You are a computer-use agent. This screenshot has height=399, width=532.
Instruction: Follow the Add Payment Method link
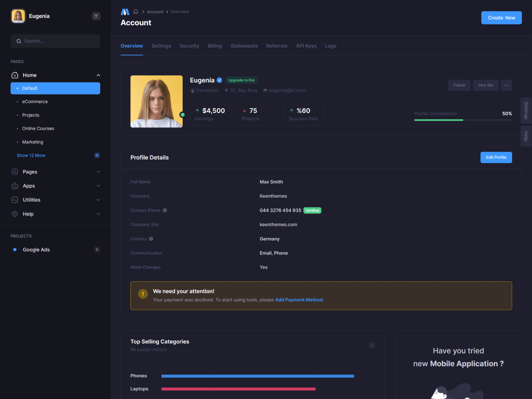pos(299,300)
